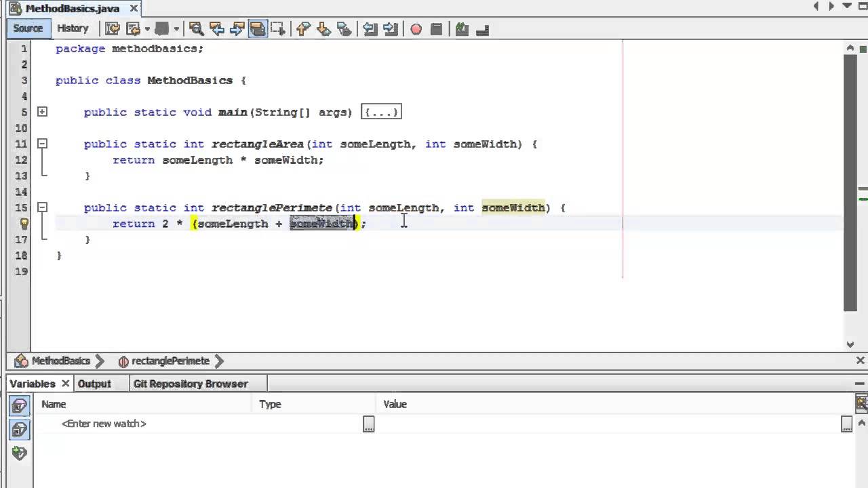
Task: Toggle Rectangular Selection mode
Action: (278, 29)
